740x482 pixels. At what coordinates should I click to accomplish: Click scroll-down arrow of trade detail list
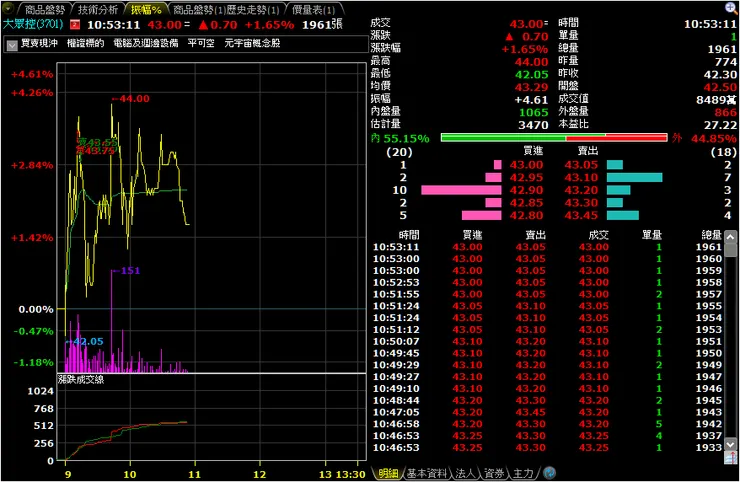pyautogui.click(x=731, y=444)
